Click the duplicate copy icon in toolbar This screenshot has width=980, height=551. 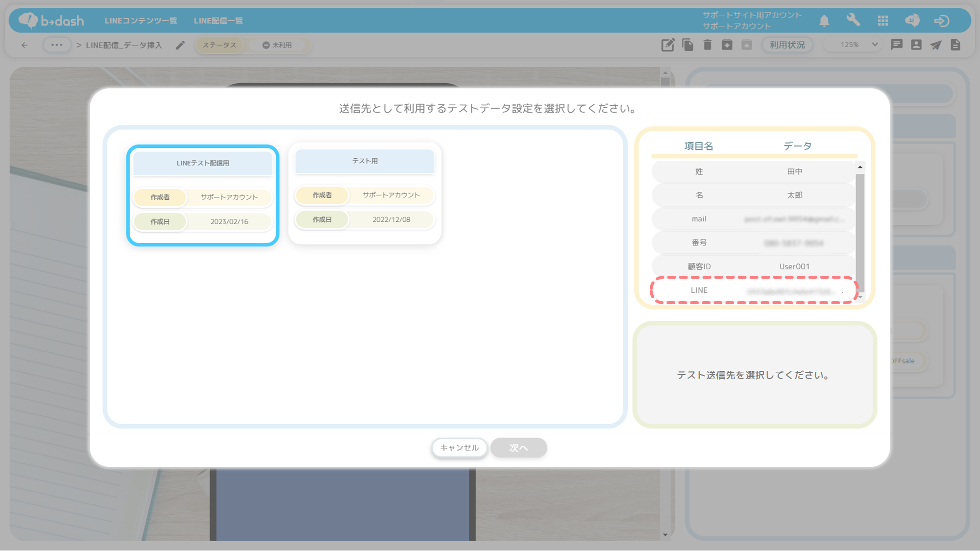click(x=687, y=45)
